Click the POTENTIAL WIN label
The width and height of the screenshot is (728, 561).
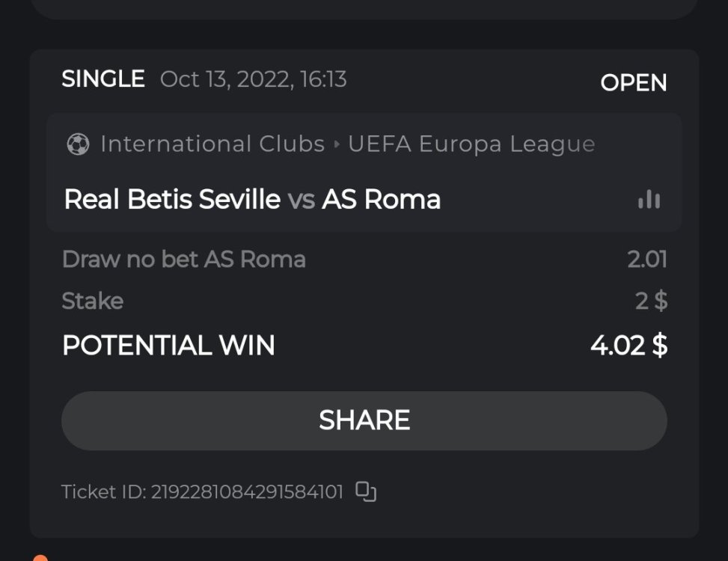[168, 345]
